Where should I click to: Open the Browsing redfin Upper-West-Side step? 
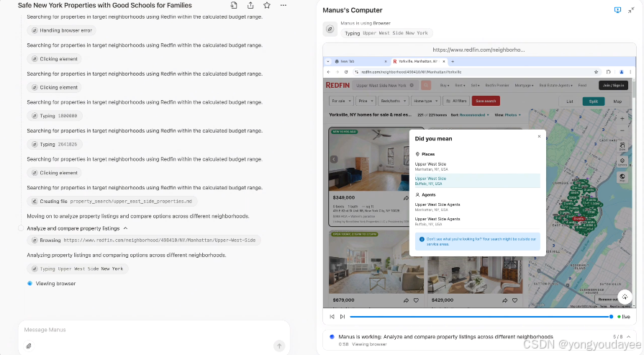tap(144, 240)
